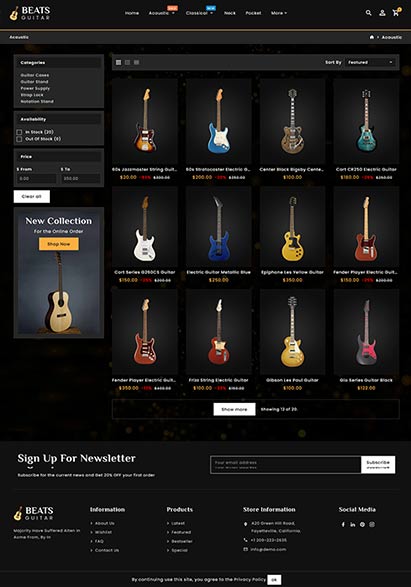Enable the In Stock availability filter
This screenshot has height=587, width=411.
click(x=19, y=132)
